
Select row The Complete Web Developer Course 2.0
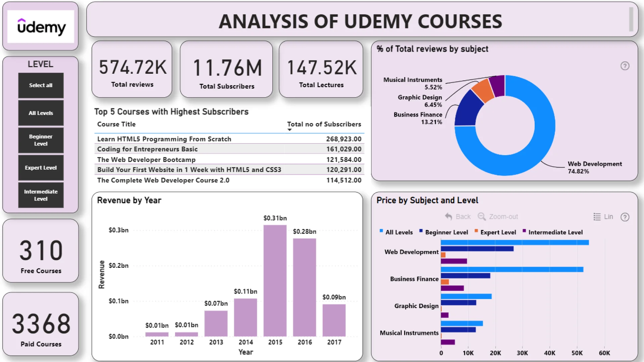[x=229, y=180]
